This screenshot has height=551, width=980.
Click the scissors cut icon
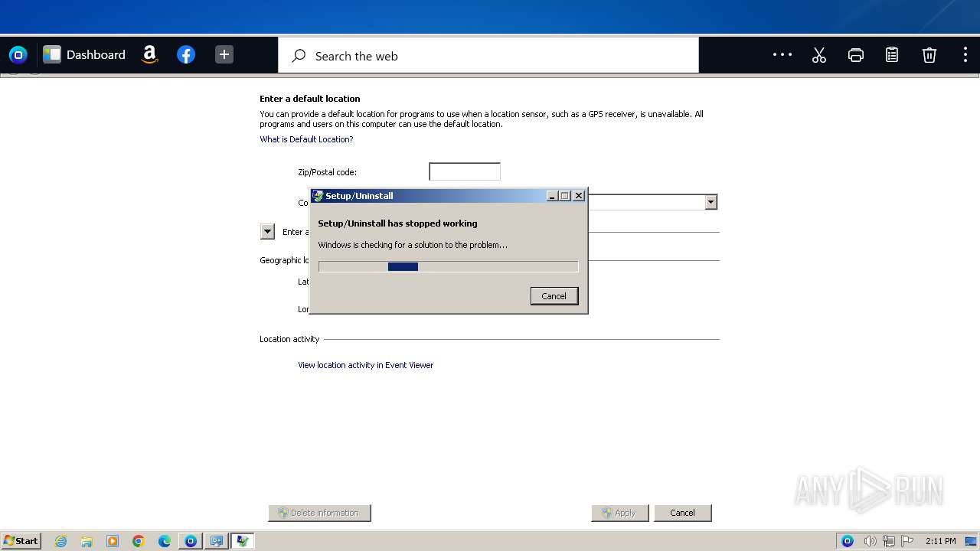point(819,55)
